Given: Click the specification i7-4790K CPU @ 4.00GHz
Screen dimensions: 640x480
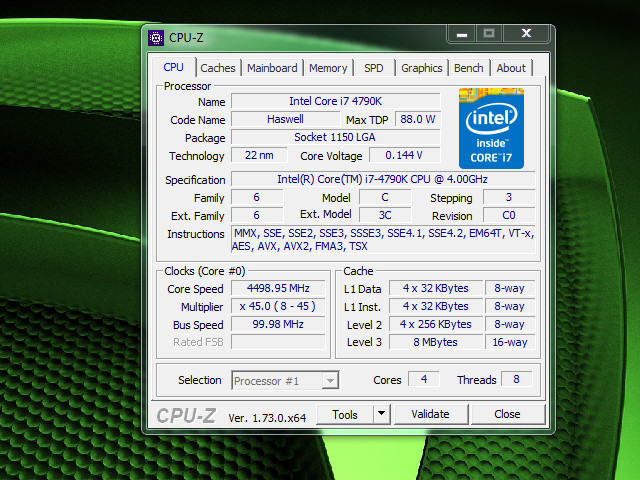Looking at the screenshot, I should [383, 179].
